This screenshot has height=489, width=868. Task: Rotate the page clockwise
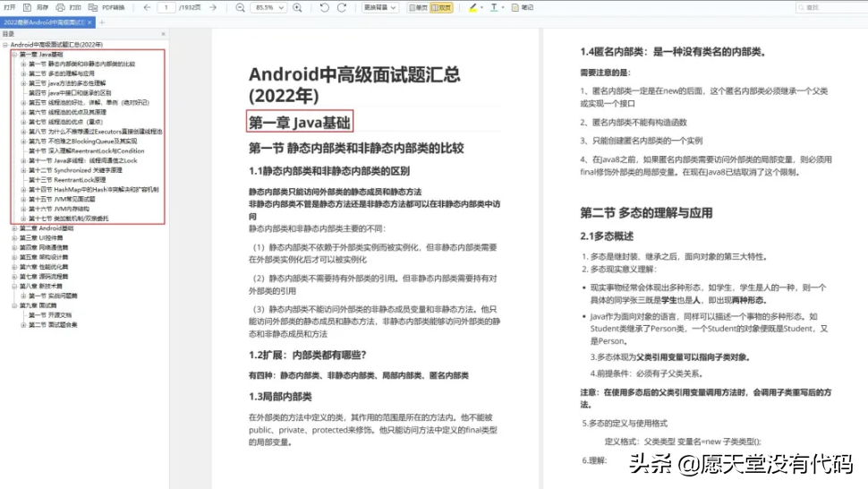(342, 7)
